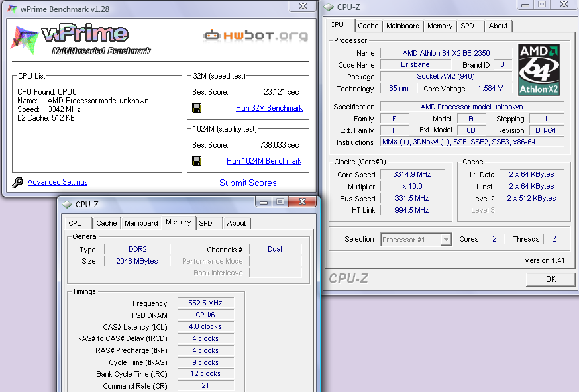Click the 1024M Best Score 738,033 sec
Viewport: 579px width, 392px height.
279,145
